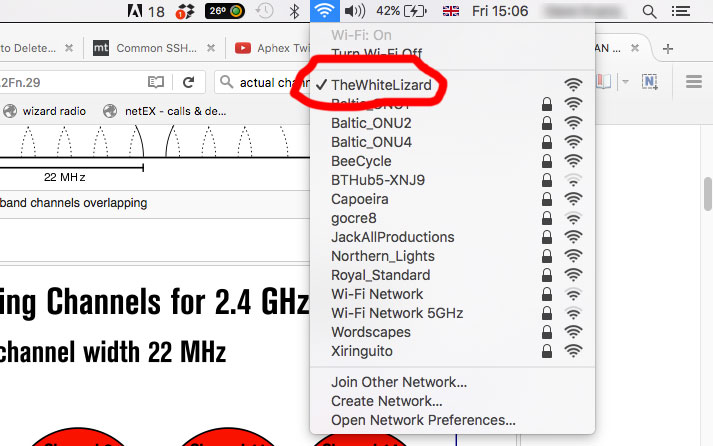Join the Xiringuito network

click(x=452, y=351)
